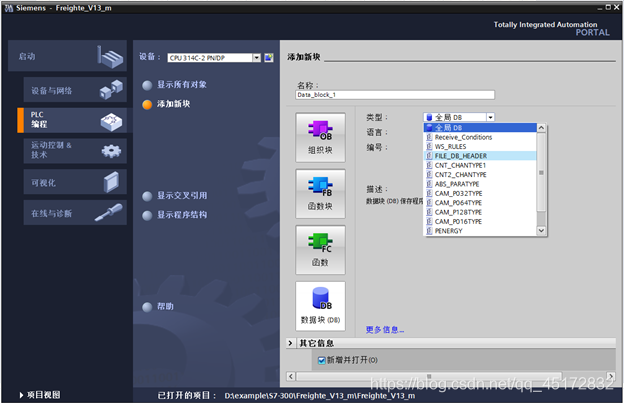Viewport: 624px width, 403px height.
Task: Choose CAM_P032TYPE in the type list
Action: 480,193
